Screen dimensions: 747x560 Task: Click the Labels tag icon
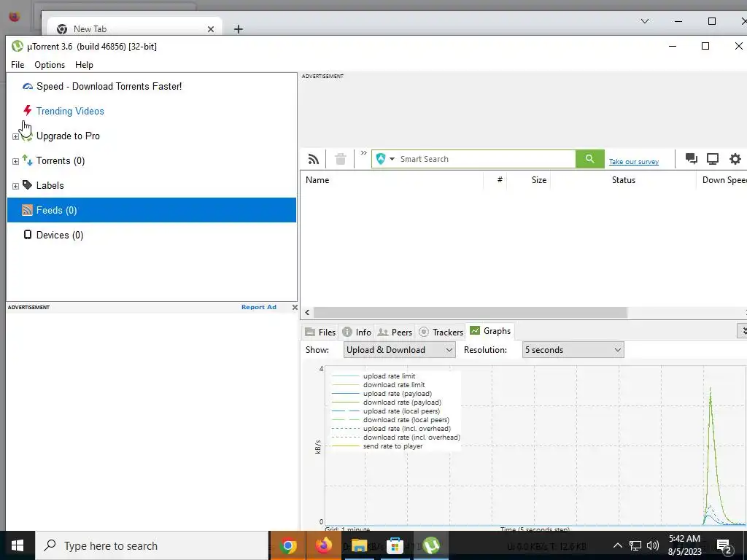coord(28,184)
